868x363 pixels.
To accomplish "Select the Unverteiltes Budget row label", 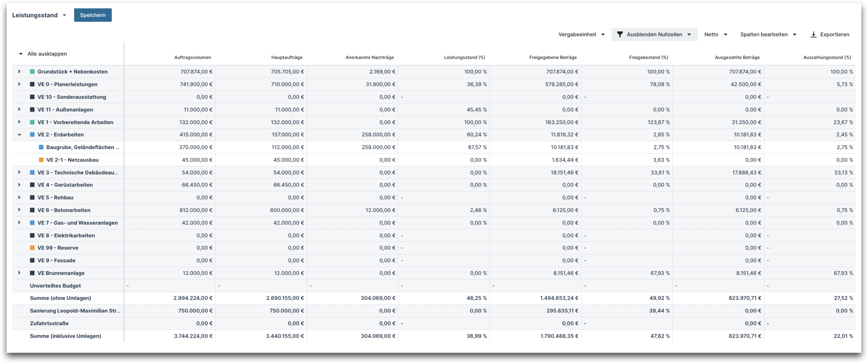I will 55,286.
